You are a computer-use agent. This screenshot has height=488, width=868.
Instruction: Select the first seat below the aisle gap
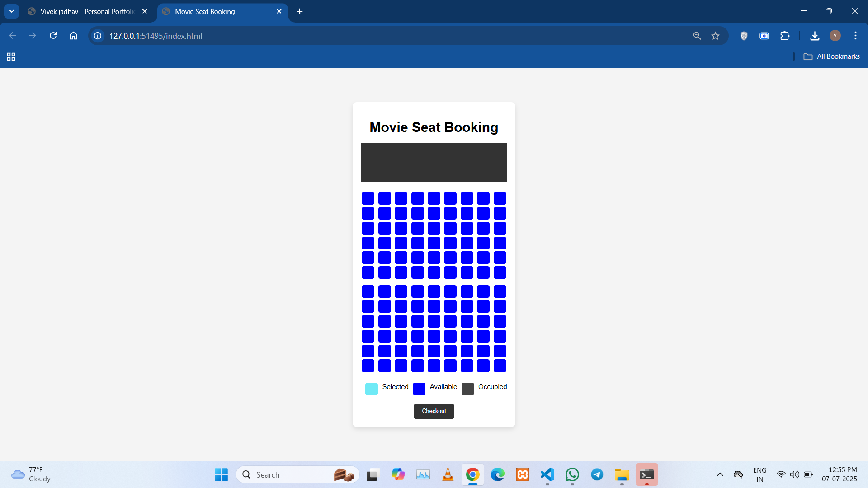pyautogui.click(x=368, y=291)
